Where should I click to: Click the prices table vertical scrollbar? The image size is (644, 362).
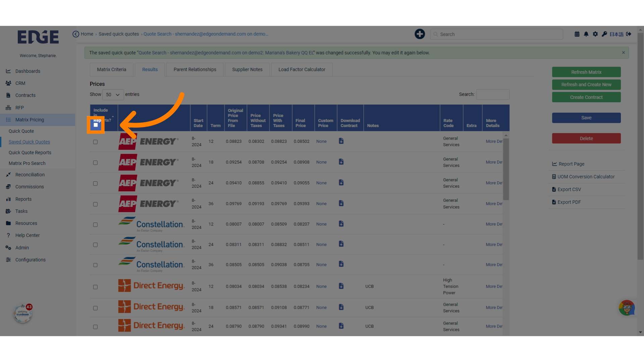coord(506,169)
